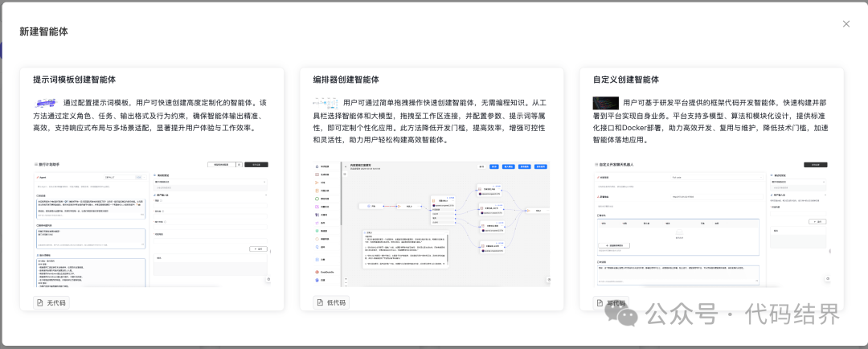Select the 提示词模板创建智能体 card title
Screen dimensions: 868x349
[x=74, y=80]
